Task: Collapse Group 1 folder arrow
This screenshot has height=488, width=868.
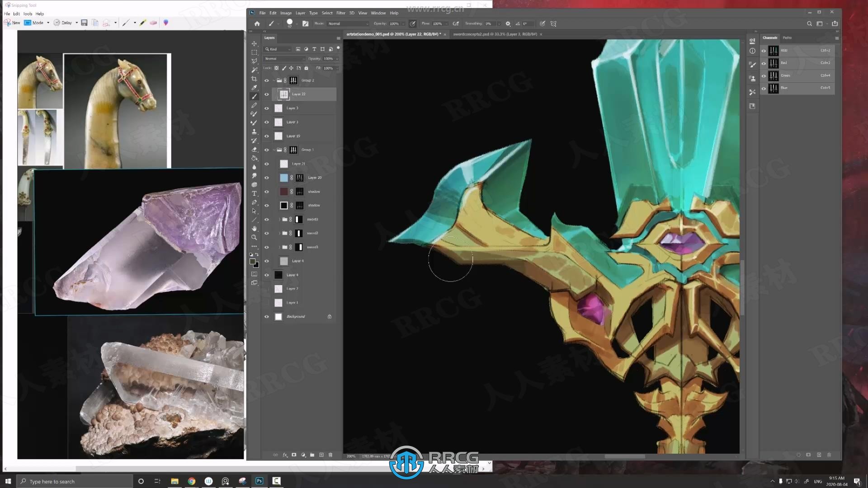Action: point(274,150)
